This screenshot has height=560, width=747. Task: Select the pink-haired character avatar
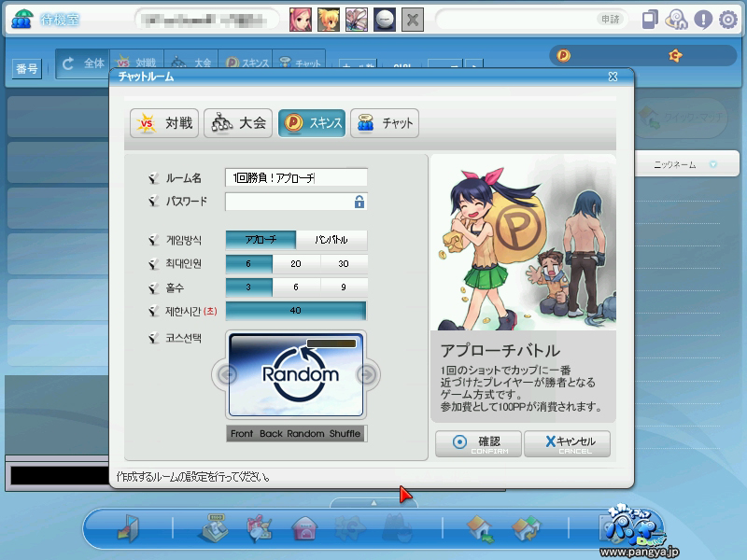301,20
